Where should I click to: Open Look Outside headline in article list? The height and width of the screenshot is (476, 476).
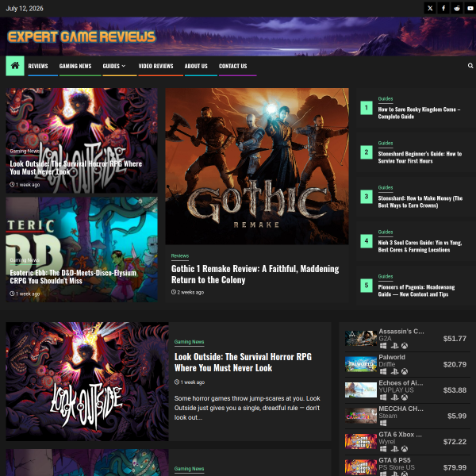pyautogui.click(x=243, y=363)
